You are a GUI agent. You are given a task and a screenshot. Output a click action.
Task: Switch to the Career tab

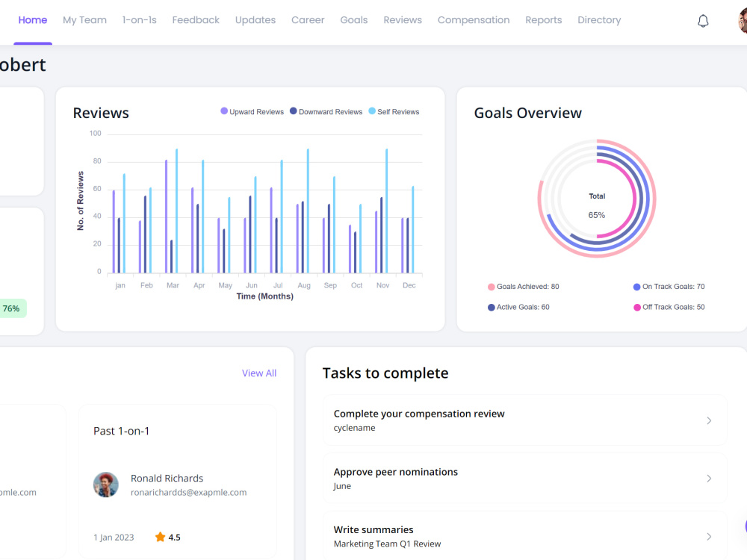[308, 20]
